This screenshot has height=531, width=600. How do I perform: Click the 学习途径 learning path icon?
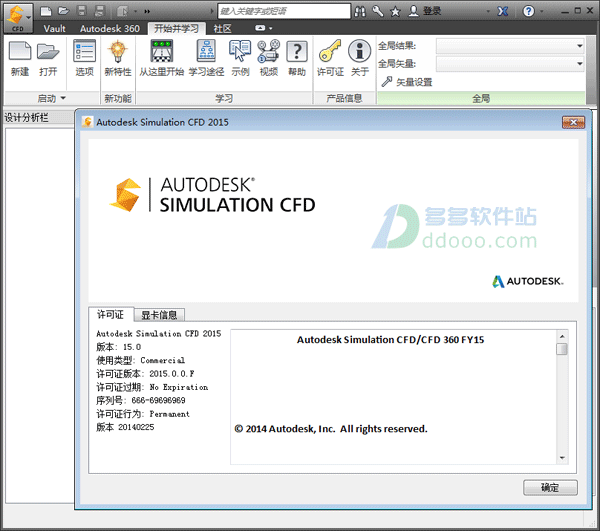click(x=207, y=58)
